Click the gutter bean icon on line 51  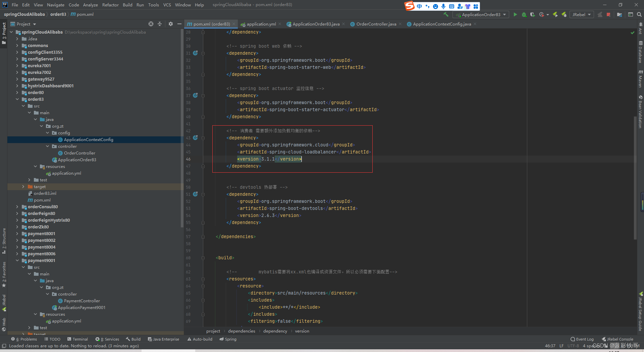196,194
